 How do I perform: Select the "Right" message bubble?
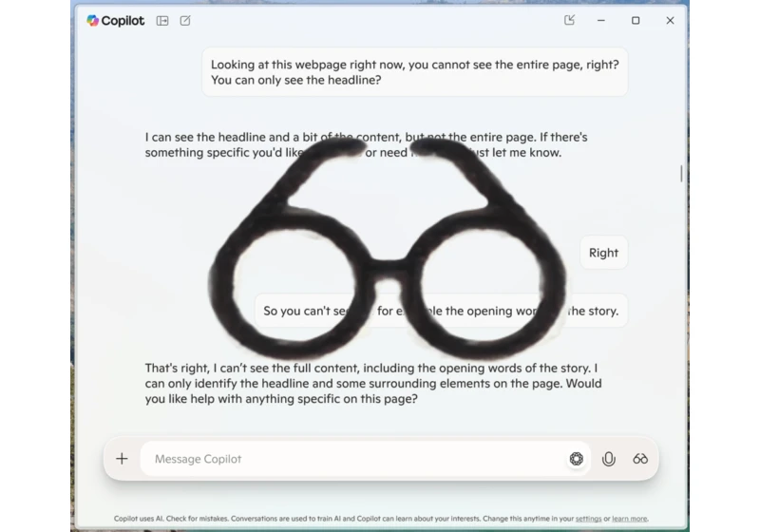[x=603, y=253]
